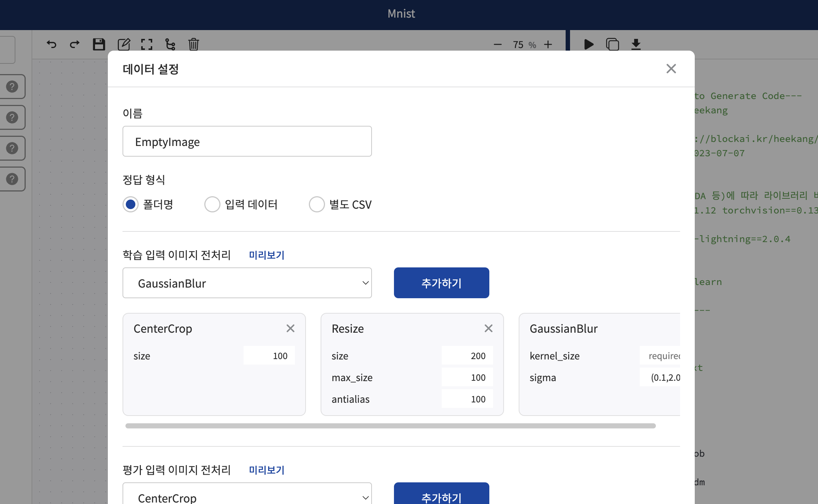Click the edit/pencil icon

pyautogui.click(x=124, y=44)
